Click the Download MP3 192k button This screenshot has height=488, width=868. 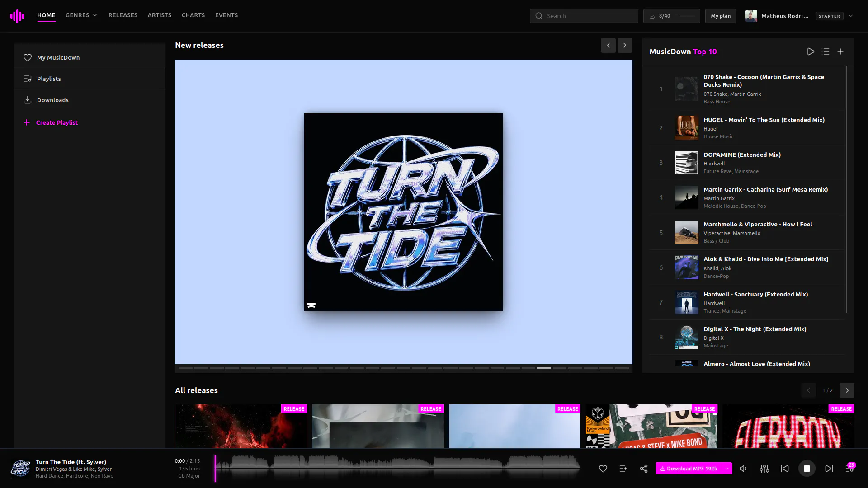(x=689, y=469)
